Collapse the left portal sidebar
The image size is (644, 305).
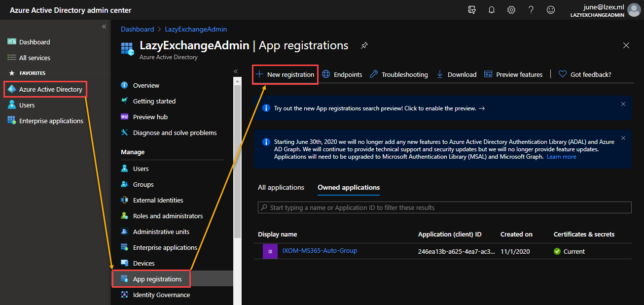pos(104,27)
